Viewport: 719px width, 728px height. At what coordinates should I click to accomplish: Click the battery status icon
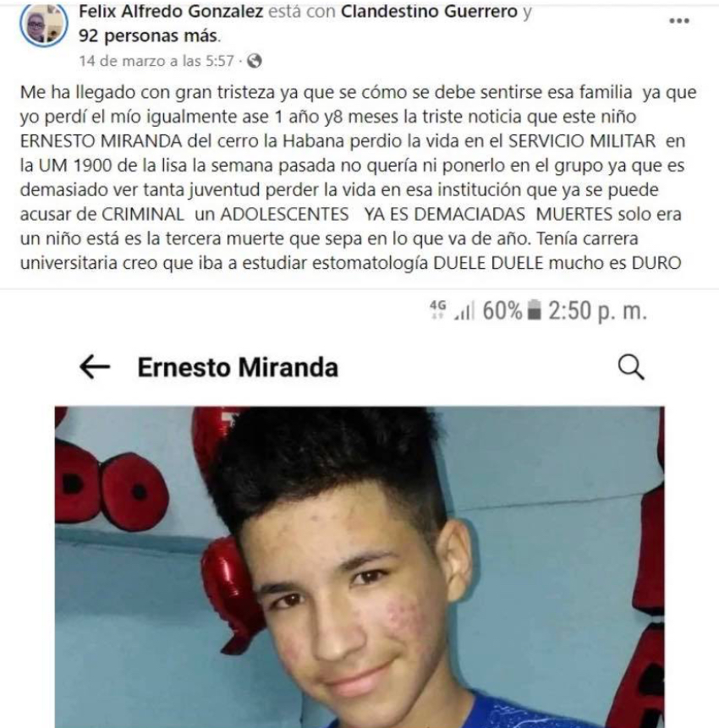pos(535,310)
